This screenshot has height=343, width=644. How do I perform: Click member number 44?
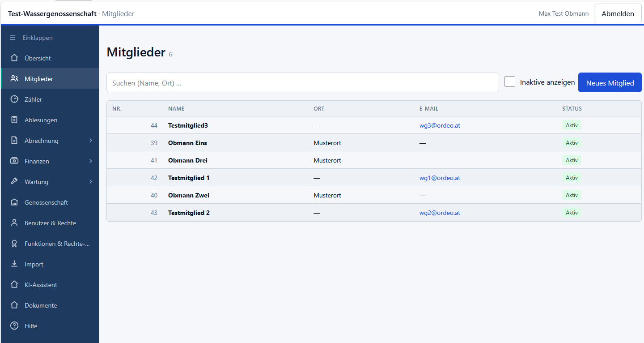[x=154, y=125]
